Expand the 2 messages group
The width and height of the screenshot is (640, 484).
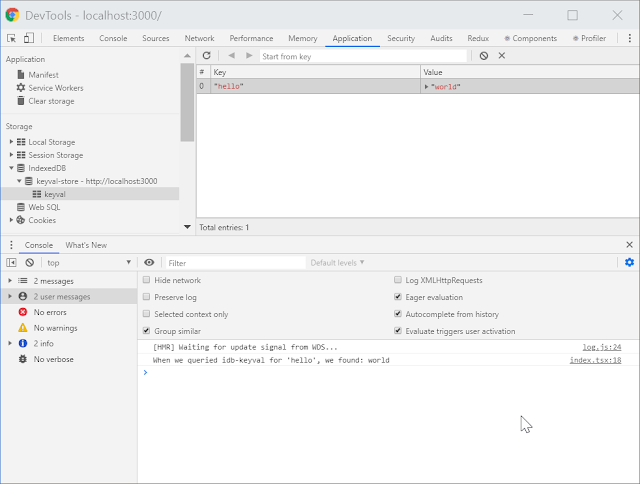[x=10, y=281]
